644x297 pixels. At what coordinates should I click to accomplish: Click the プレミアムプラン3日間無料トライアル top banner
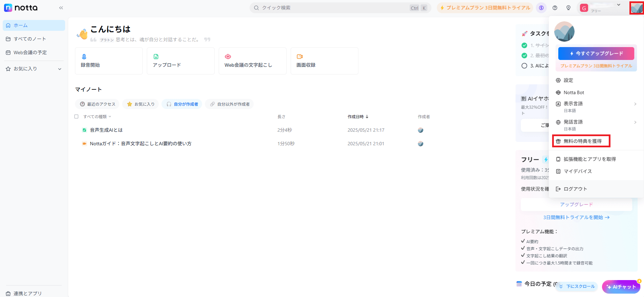point(485,8)
